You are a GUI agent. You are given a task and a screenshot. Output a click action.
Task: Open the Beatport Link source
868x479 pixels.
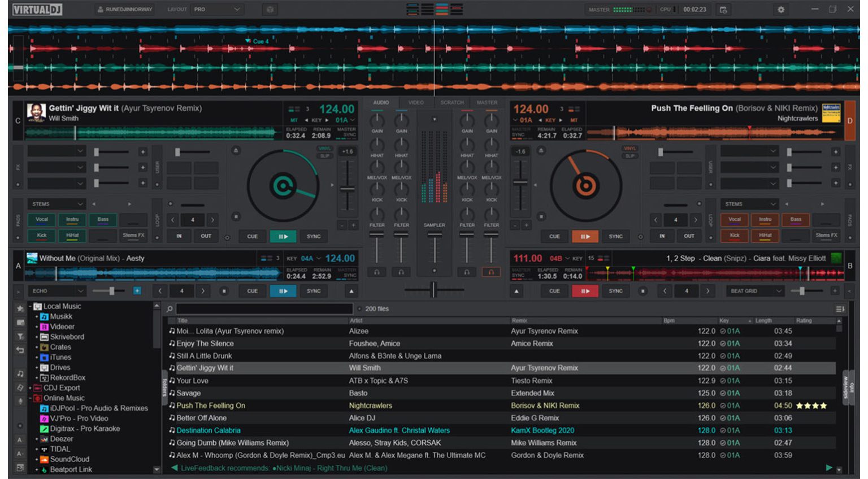71,469
